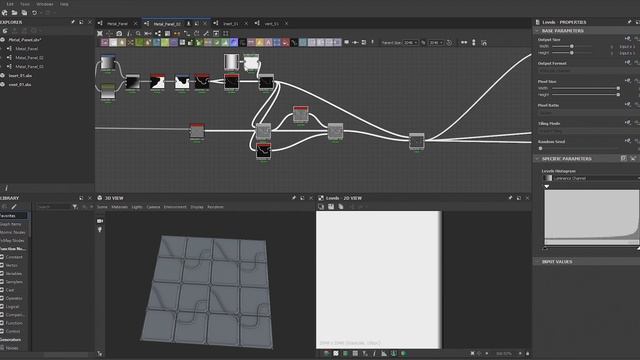
Task: Open the Output Format dropdown field
Action: [589, 71]
